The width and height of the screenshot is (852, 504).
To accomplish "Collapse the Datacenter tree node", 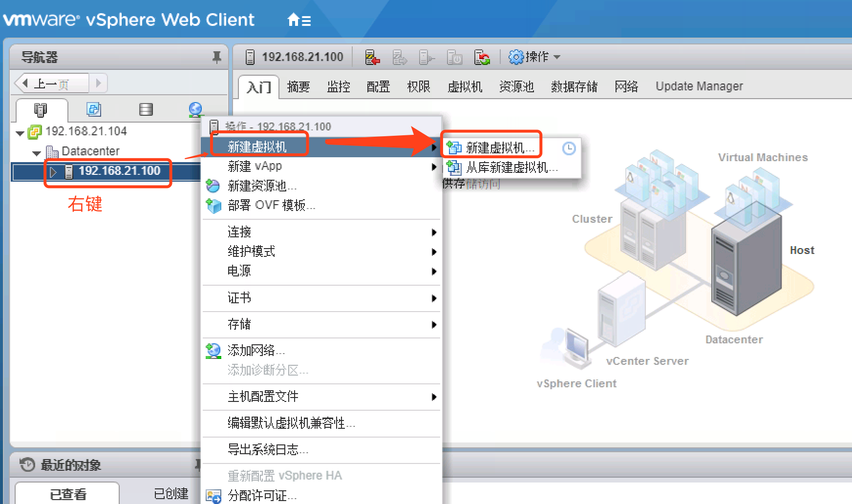I will [x=37, y=153].
